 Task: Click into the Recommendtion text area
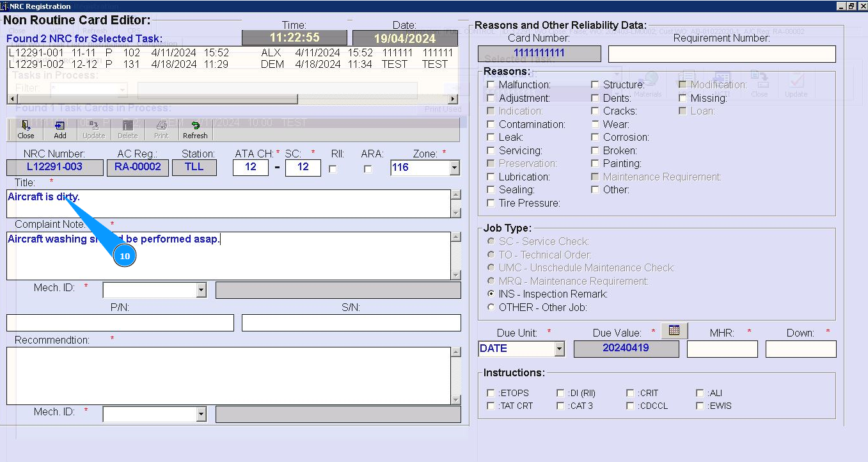(x=228, y=376)
